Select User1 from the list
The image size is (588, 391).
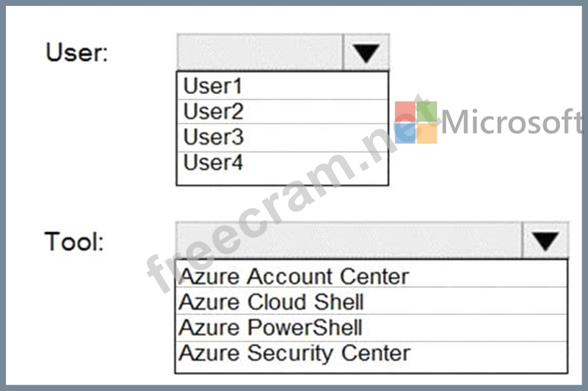tap(283, 86)
